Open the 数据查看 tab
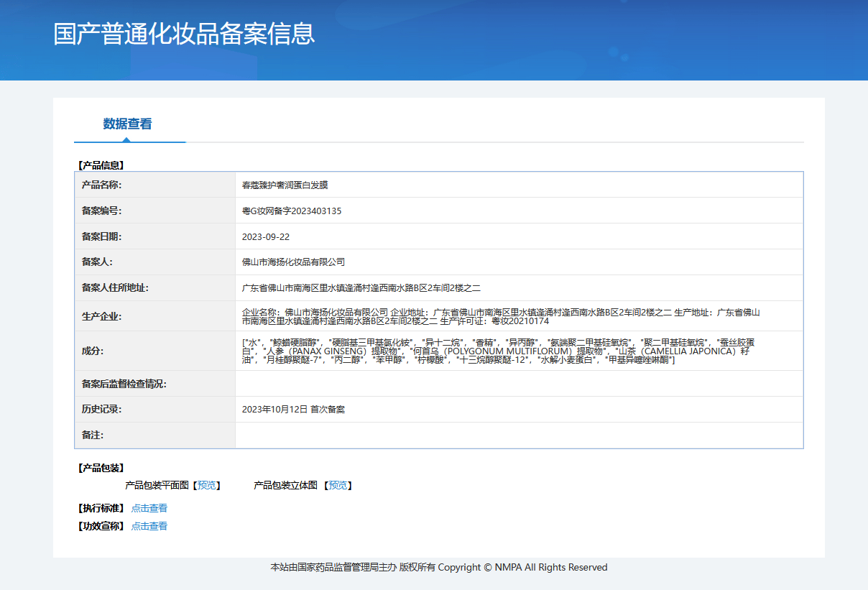 tap(127, 124)
